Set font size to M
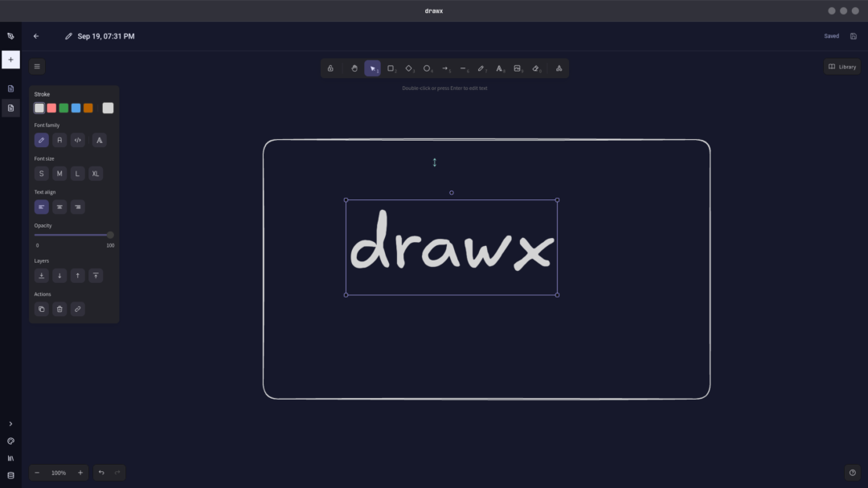The image size is (868, 488). point(59,174)
